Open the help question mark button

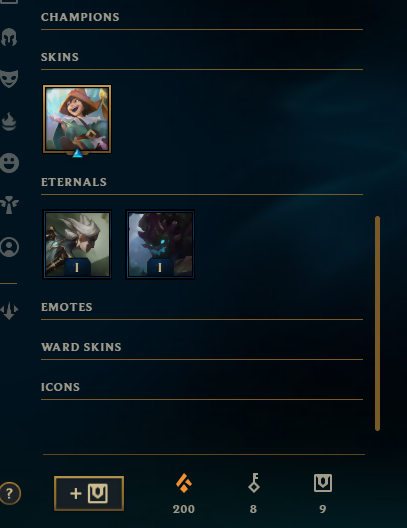10,494
